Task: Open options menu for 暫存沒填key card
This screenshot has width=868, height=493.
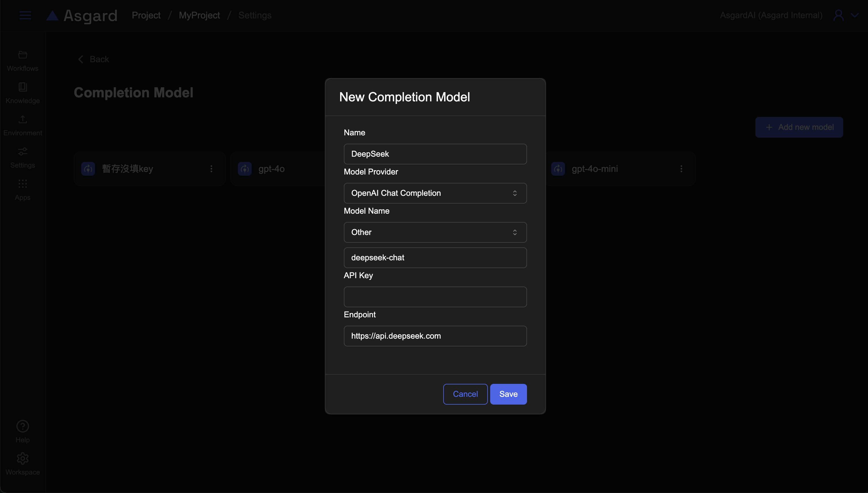Action: (x=211, y=169)
